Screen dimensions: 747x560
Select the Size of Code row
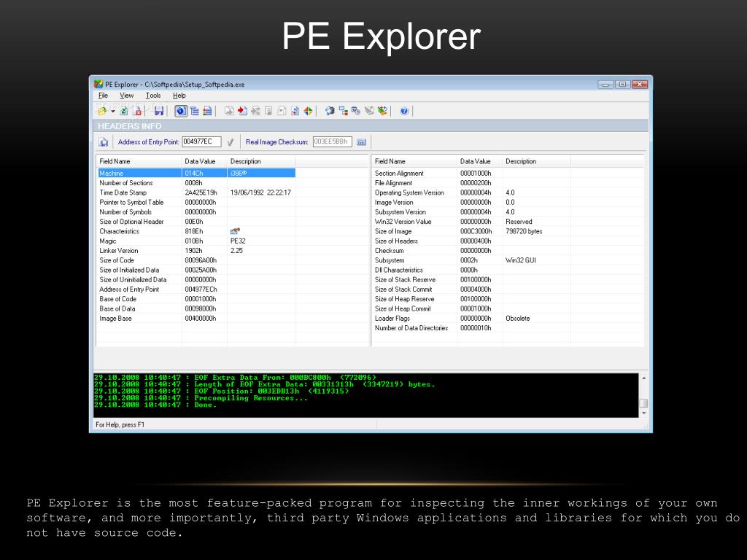196,260
